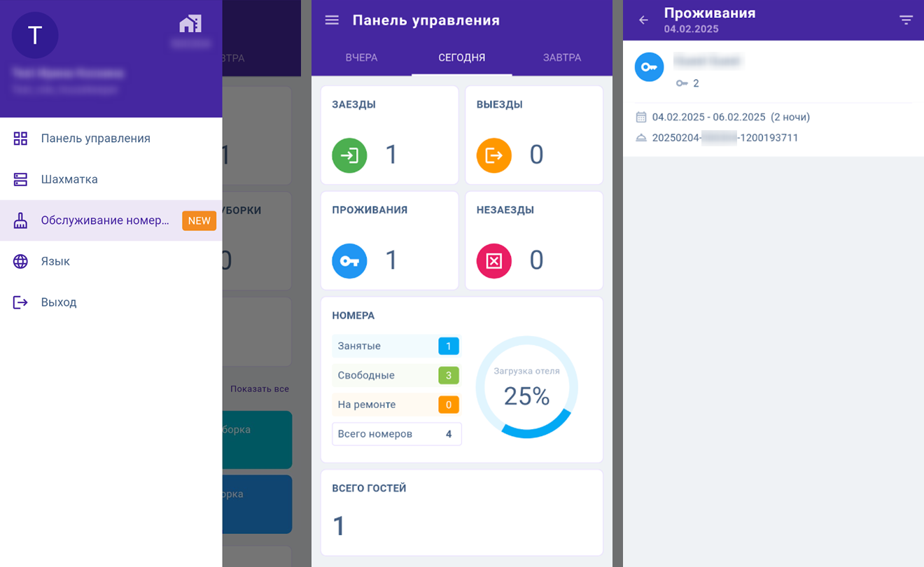Image resolution: width=924 pixels, height=567 pixels.
Task: Click the Проживания screen title
Action: (710, 13)
